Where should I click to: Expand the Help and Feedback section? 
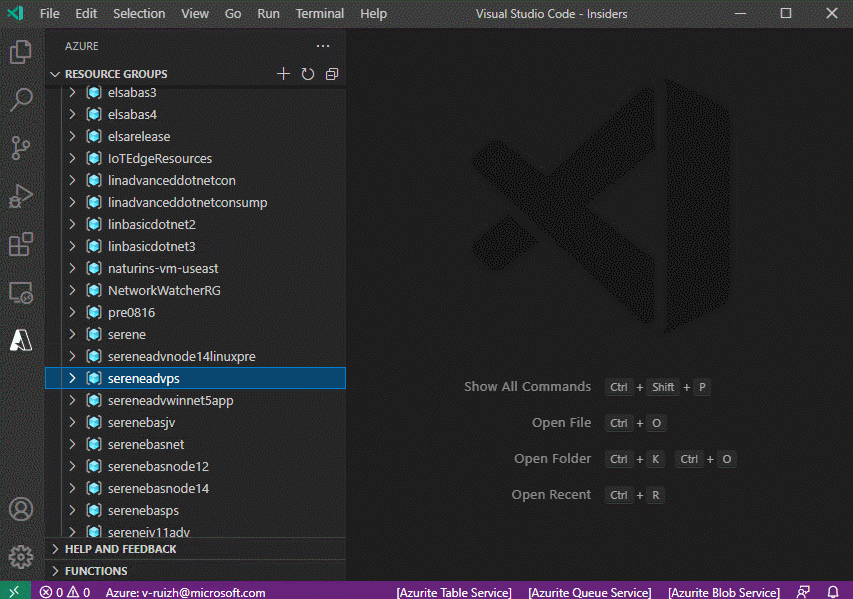pos(55,549)
